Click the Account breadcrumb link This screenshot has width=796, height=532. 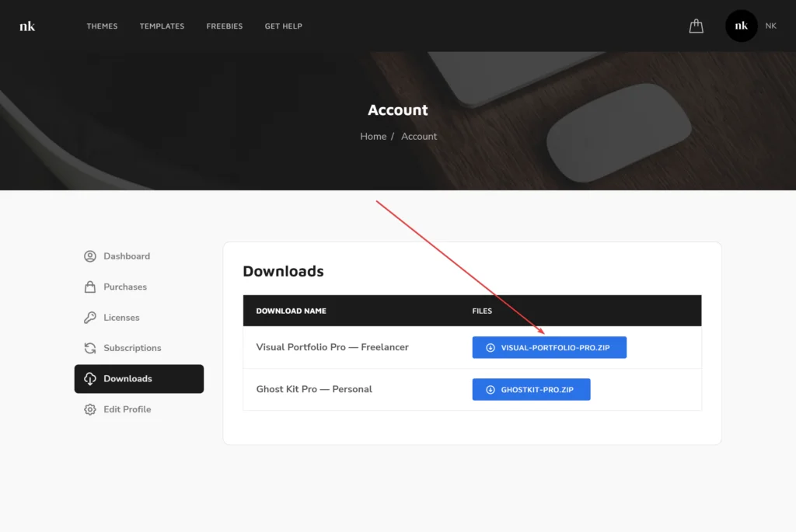pos(419,137)
